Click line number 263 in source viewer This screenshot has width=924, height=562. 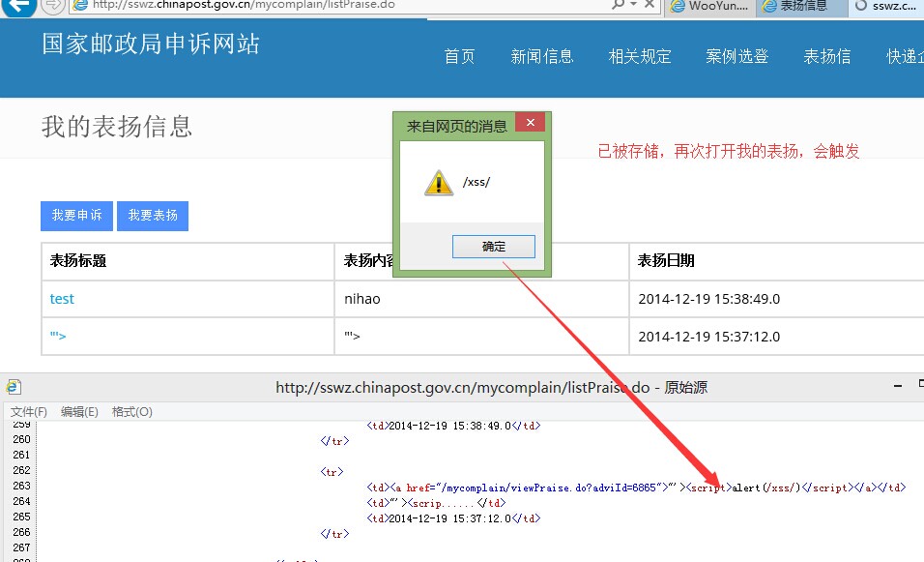click(x=21, y=486)
